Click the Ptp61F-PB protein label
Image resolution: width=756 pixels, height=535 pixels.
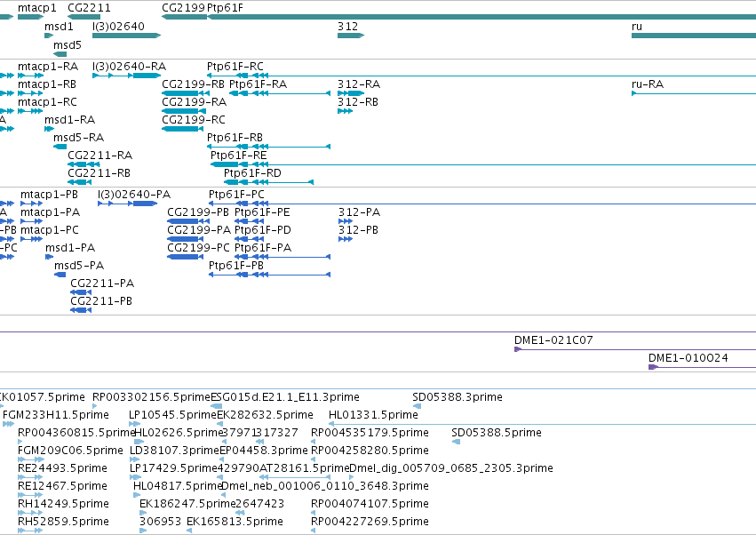[235, 267]
